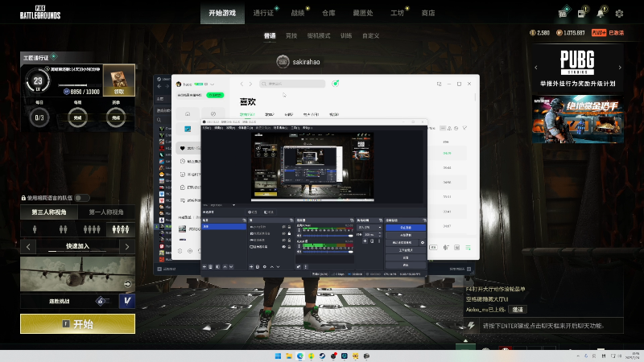
Task: Click the sakirahao profile avatar
Action: [x=283, y=62]
